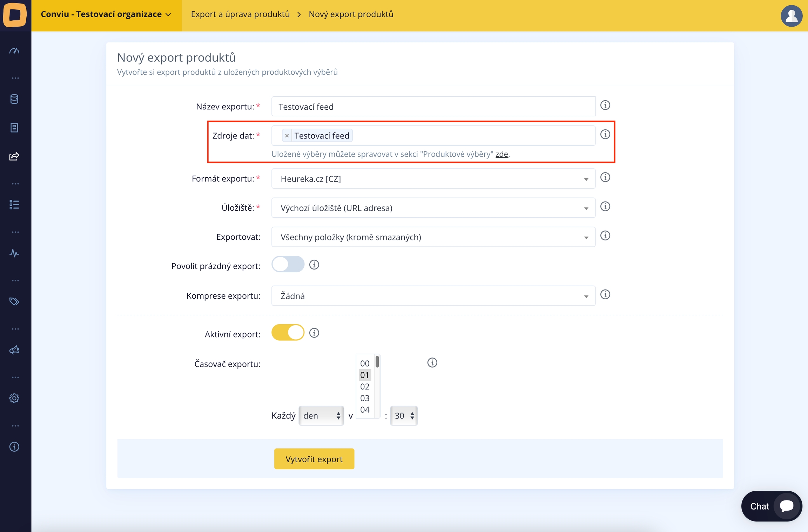This screenshot has width=808, height=532.
Task: Open the Úložiště dropdown
Action: pos(433,208)
